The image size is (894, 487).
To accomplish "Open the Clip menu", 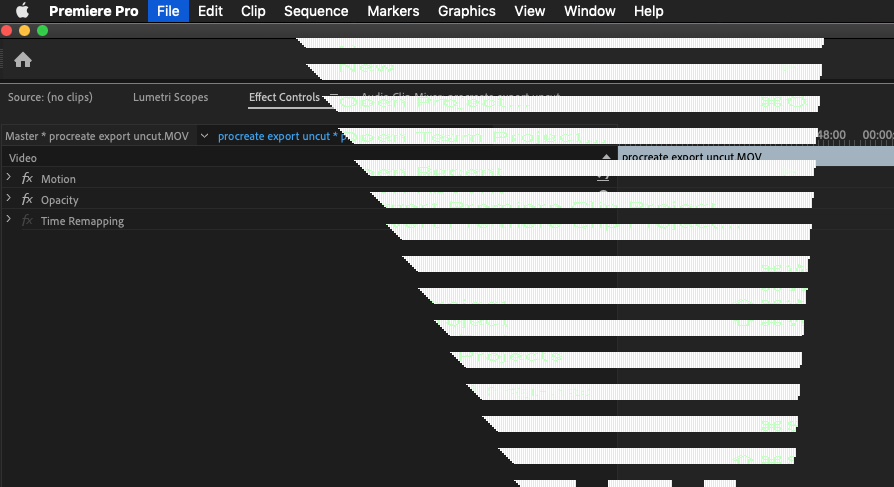I will tap(253, 11).
